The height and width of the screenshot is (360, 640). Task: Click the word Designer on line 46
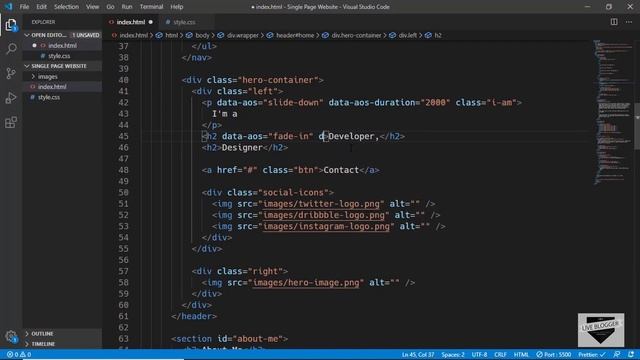click(x=242, y=147)
